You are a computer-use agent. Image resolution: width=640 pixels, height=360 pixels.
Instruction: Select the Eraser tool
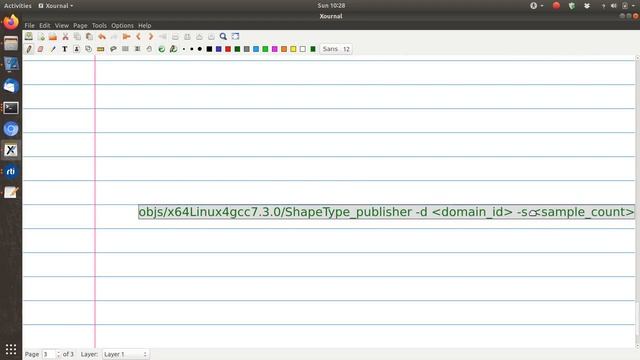click(40, 49)
